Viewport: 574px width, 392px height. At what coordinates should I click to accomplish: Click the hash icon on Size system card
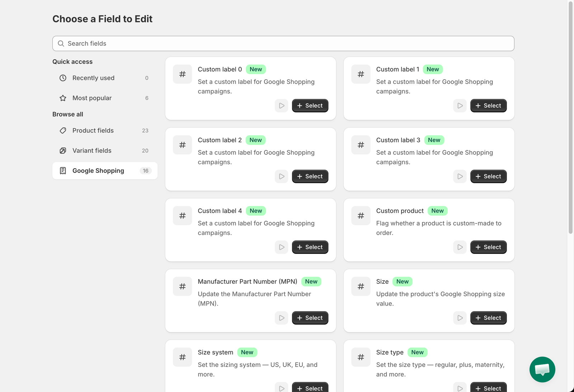183,357
